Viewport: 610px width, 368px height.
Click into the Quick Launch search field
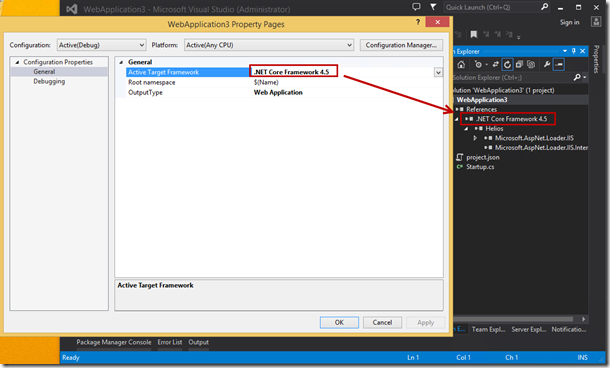pos(491,7)
